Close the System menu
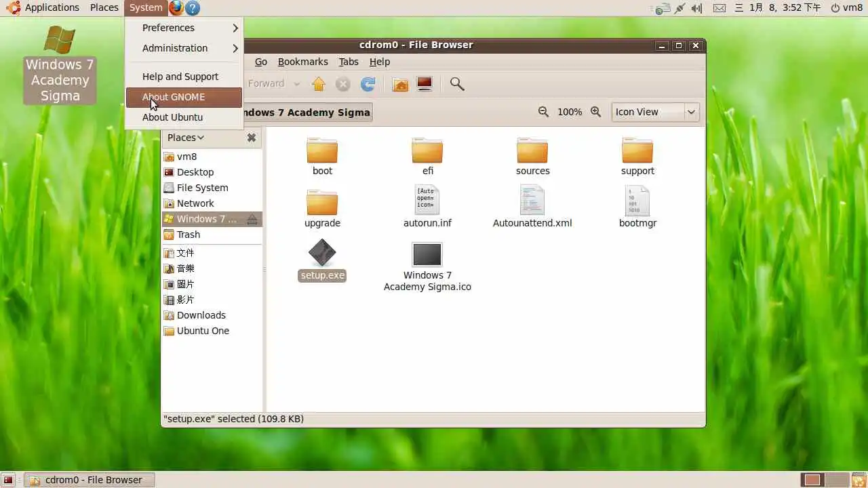The height and width of the screenshot is (488, 868). pyautogui.click(x=146, y=8)
